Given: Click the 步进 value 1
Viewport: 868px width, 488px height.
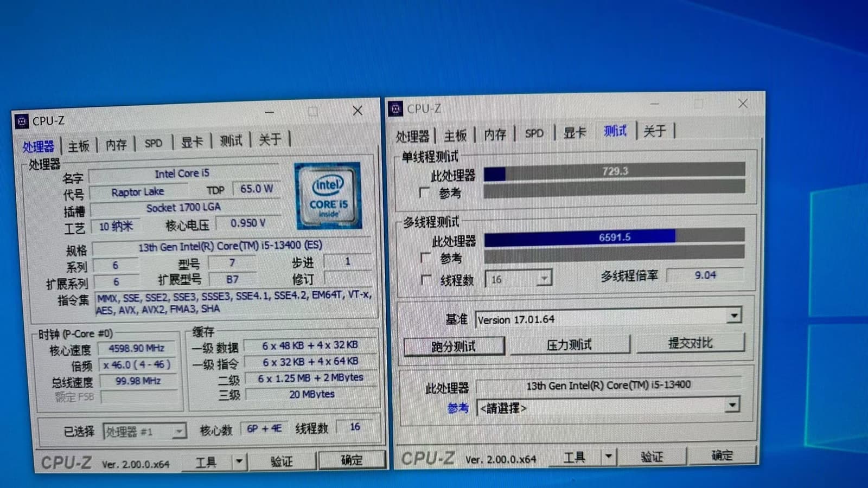Looking at the screenshot, I should (x=348, y=261).
